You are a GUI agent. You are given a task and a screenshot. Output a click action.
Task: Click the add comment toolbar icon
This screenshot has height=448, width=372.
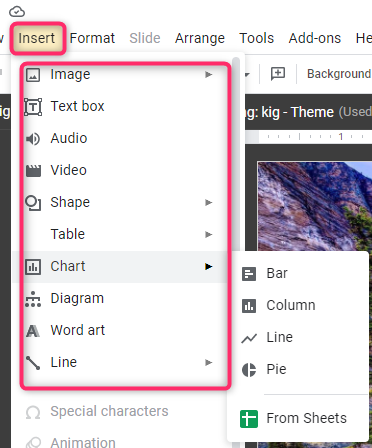point(278,73)
